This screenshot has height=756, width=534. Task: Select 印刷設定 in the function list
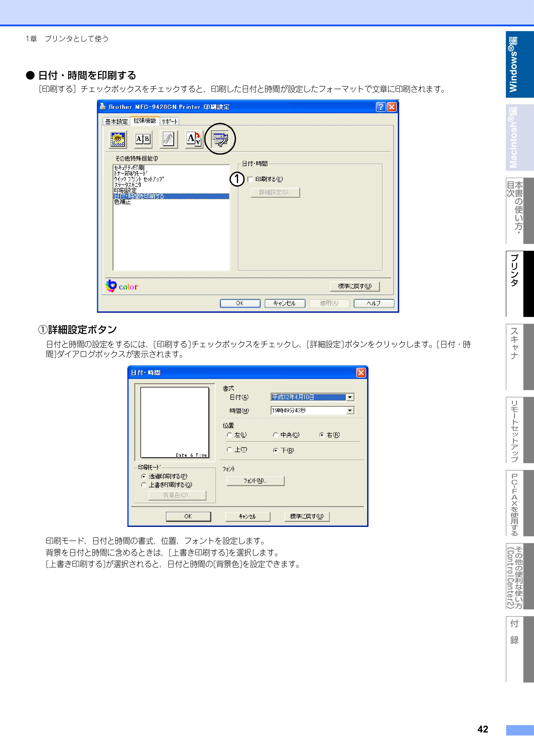click(171, 190)
